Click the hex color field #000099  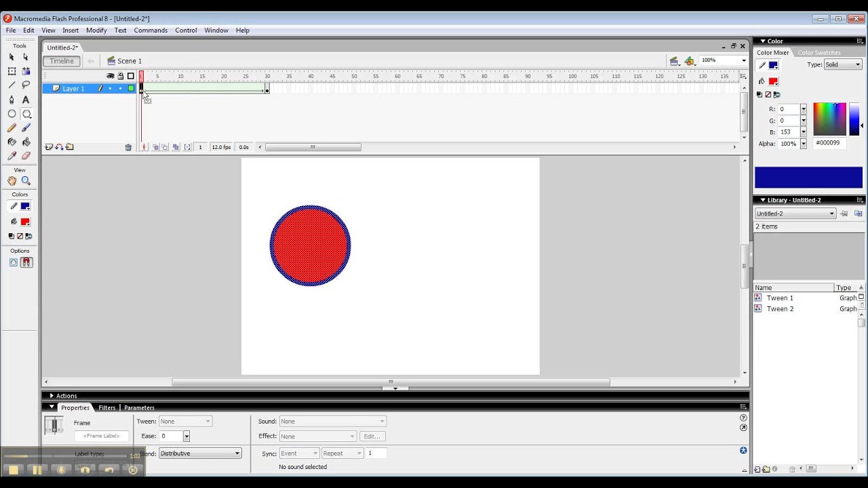coord(829,143)
